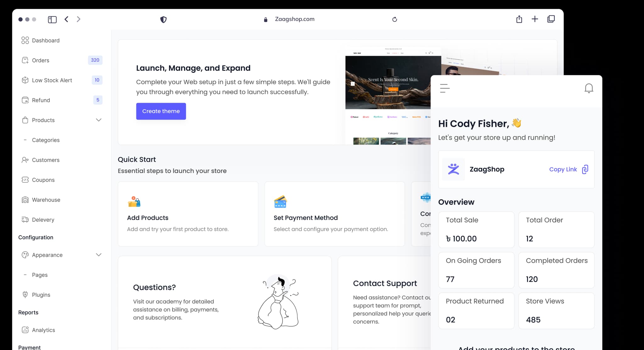This screenshot has height=350, width=644.
Task: Reload the page with refresh icon
Action: tap(395, 19)
